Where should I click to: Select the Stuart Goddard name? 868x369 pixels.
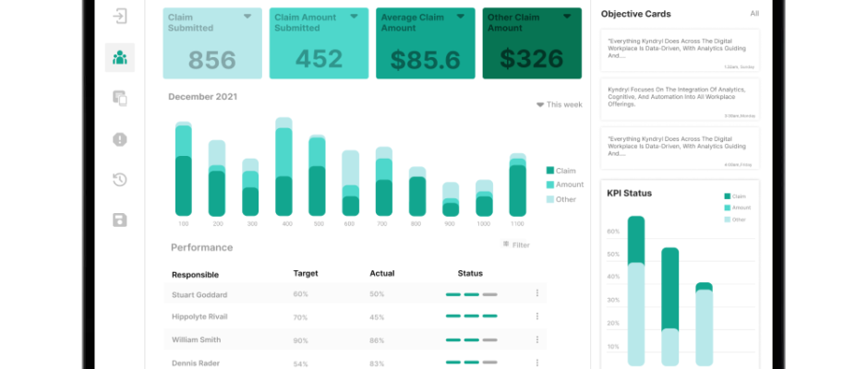coord(199,295)
